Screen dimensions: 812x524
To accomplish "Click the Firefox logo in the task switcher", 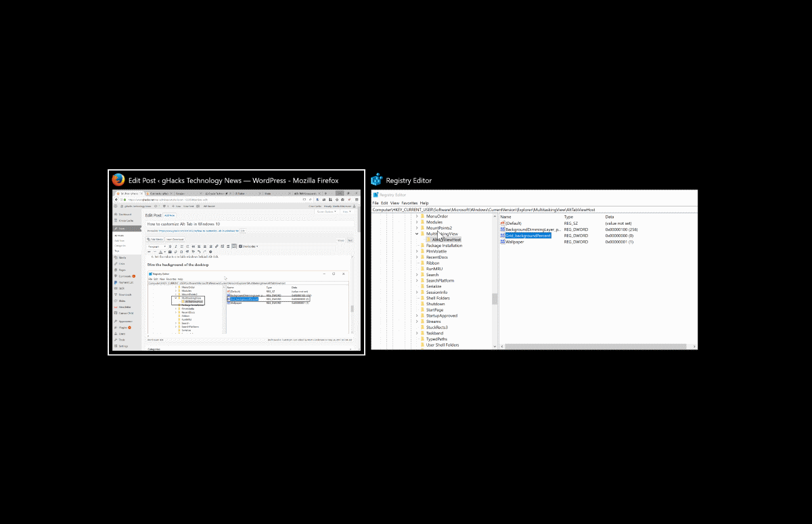I will click(118, 180).
